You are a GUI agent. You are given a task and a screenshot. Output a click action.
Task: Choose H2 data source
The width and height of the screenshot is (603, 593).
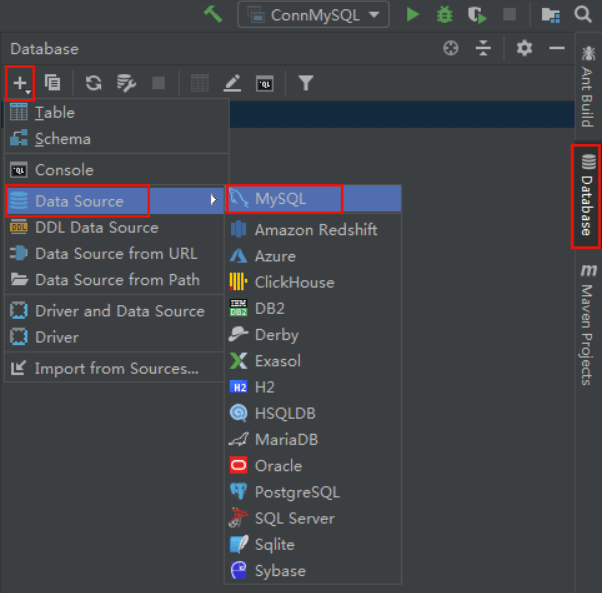click(313, 387)
